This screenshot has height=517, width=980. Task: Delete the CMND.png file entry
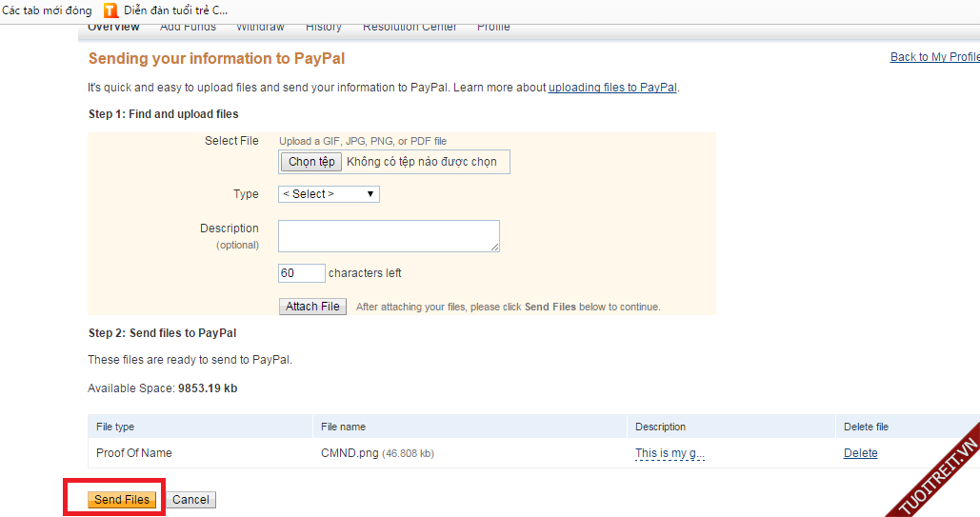pos(860,453)
